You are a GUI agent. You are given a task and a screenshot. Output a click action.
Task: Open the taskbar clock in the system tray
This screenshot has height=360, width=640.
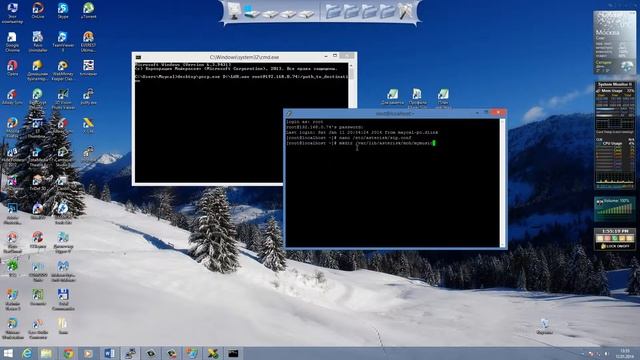(x=624, y=353)
